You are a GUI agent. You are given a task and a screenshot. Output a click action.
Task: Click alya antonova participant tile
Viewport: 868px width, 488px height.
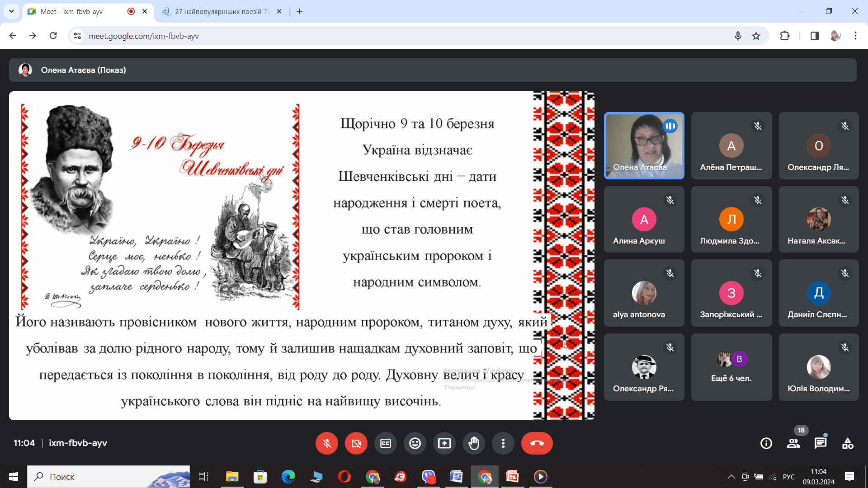pyautogui.click(x=644, y=293)
